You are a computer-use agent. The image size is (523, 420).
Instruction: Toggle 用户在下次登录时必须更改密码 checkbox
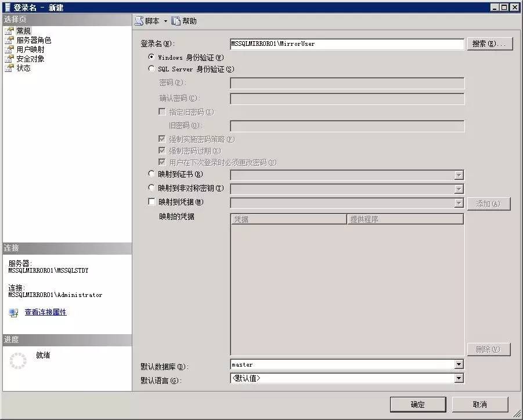(162, 162)
